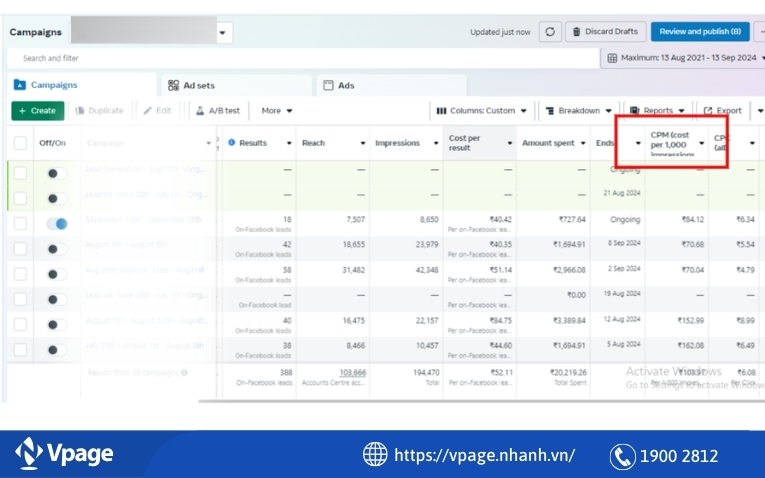
Task: Click the Export icon button
Action: (x=722, y=111)
